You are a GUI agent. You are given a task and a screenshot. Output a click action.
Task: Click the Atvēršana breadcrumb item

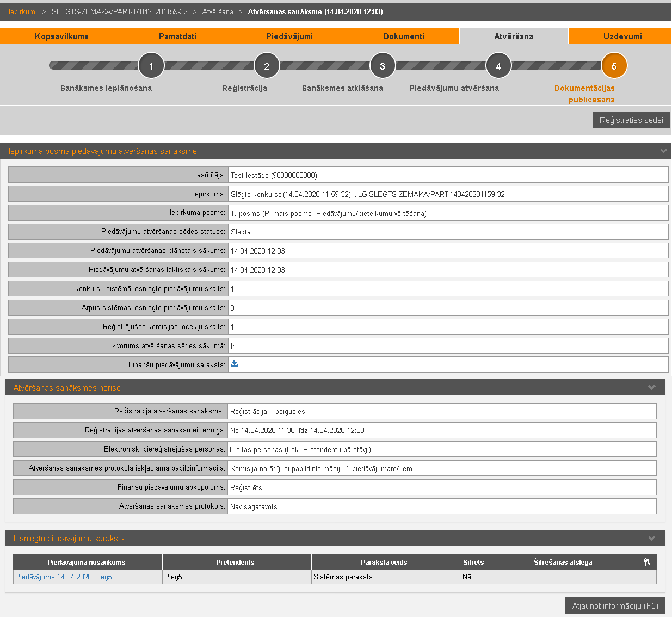click(x=218, y=11)
